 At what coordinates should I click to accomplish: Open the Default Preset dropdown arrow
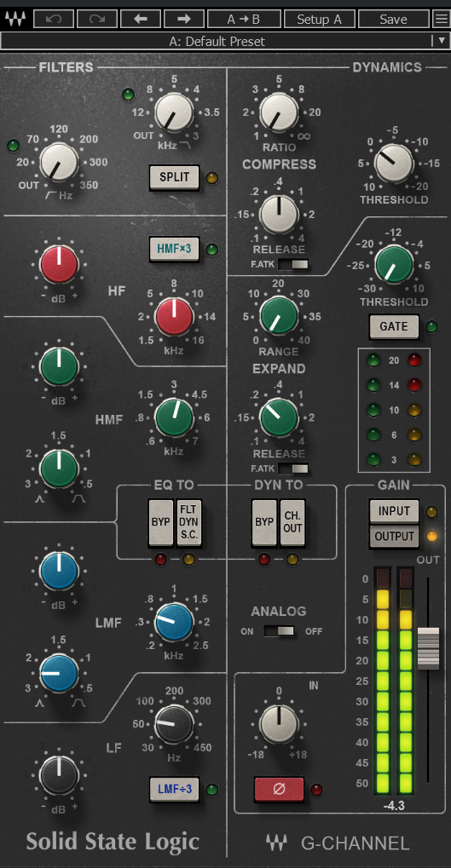point(441,40)
